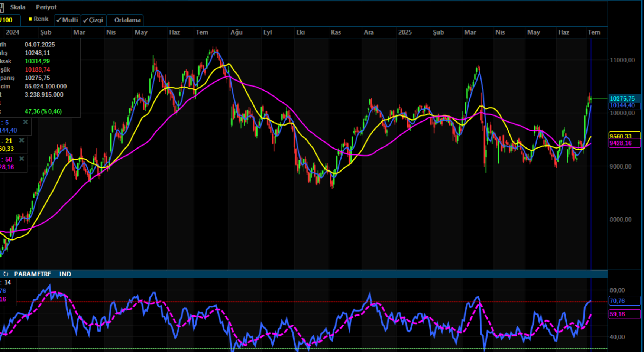Toggle the Multi checkbox
Viewport: 644px width, 352px height.
(67, 20)
